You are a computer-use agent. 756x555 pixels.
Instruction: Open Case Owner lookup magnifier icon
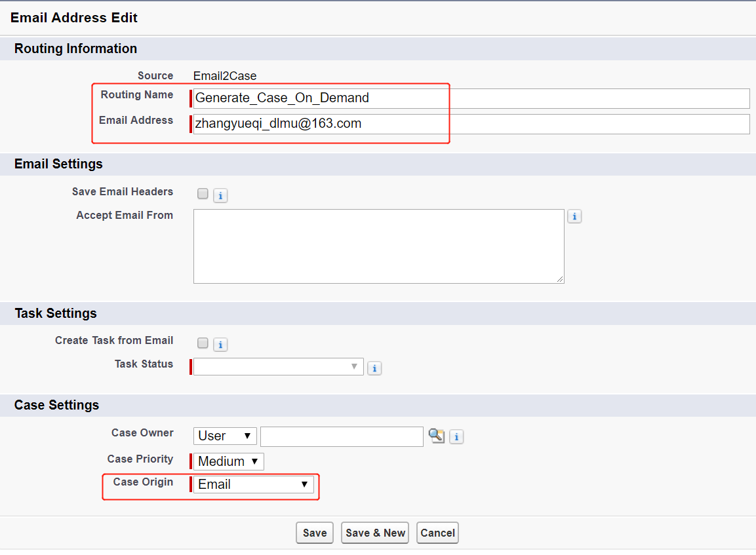tap(436, 436)
